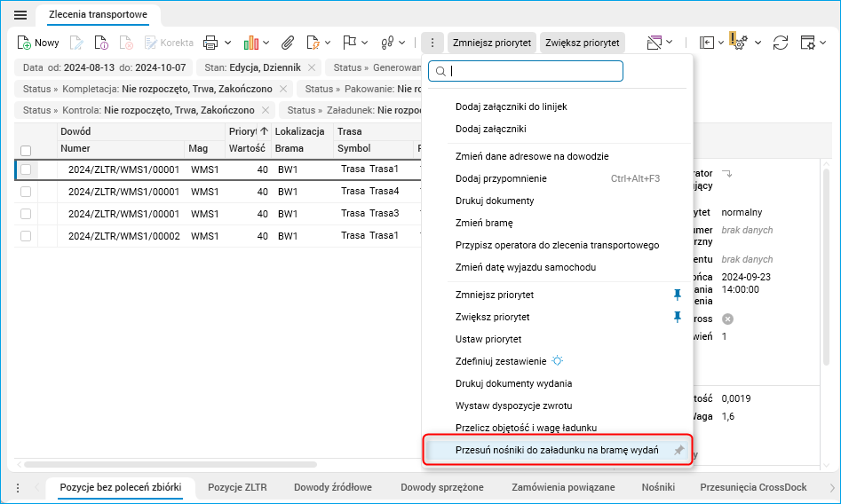
Task: Click the bar chart reports icon
Action: [x=250, y=43]
